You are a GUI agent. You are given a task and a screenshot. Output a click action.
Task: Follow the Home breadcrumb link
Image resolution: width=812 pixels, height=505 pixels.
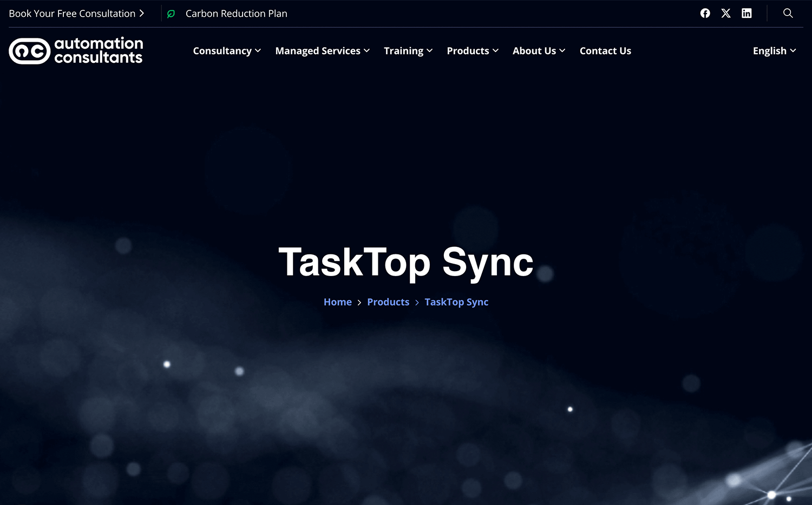point(338,302)
